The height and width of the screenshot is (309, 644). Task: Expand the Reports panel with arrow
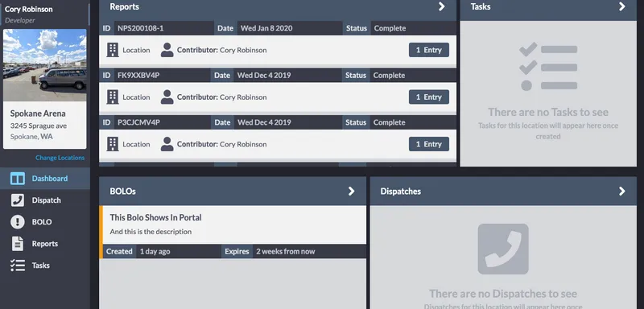[441, 6]
